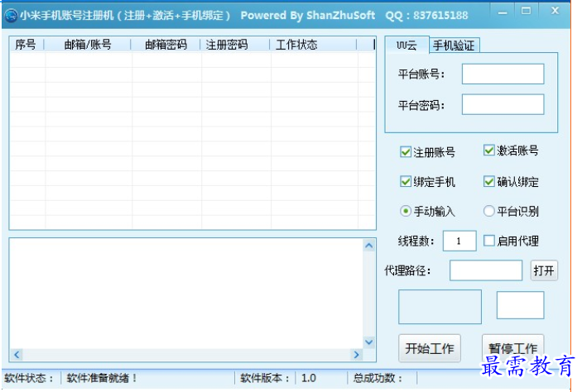Click the software version 1.0 text

point(309,378)
